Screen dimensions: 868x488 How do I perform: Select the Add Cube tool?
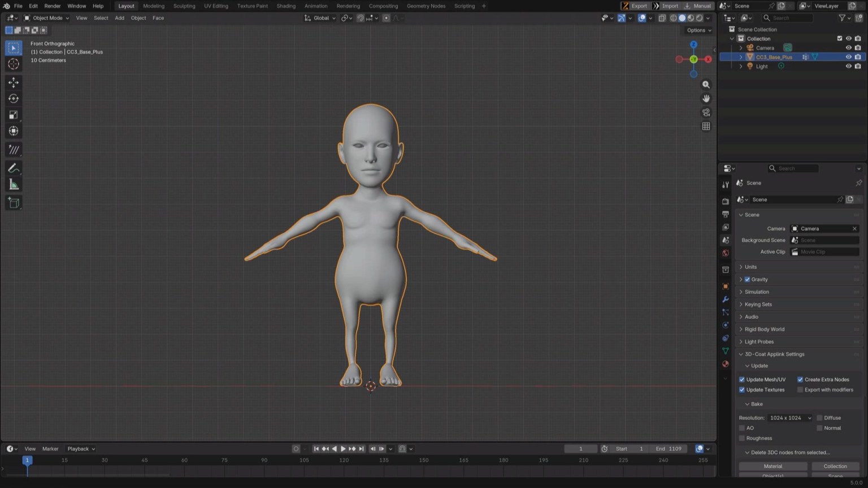click(x=14, y=203)
